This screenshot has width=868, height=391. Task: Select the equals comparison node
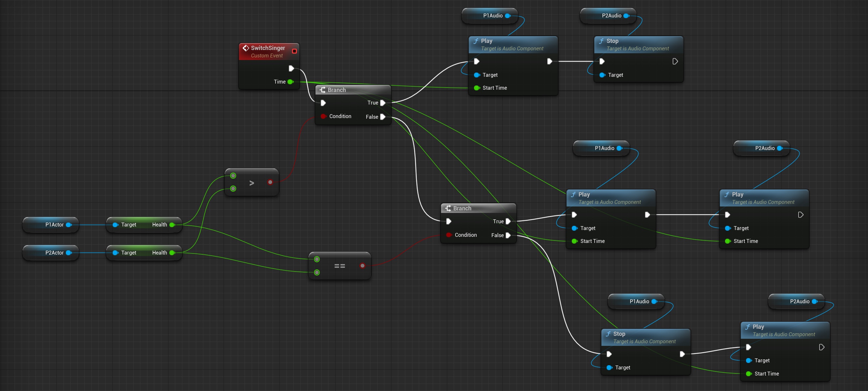click(339, 266)
